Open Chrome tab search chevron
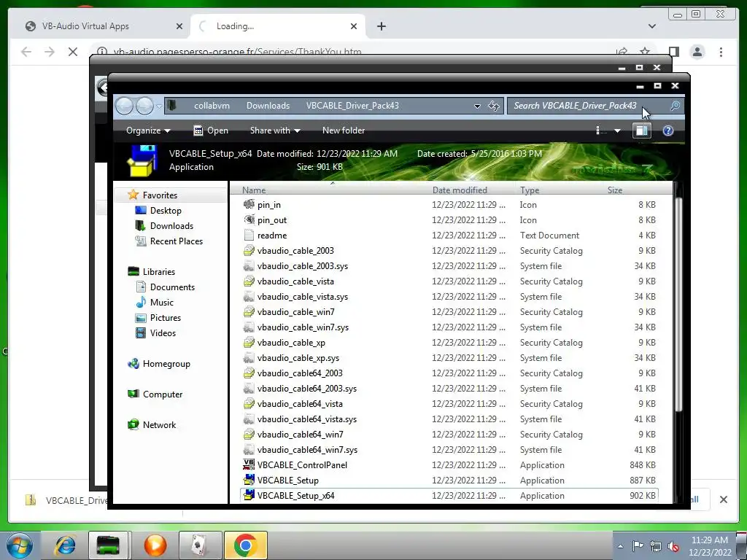This screenshot has height=560, width=747. tap(651, 26)
